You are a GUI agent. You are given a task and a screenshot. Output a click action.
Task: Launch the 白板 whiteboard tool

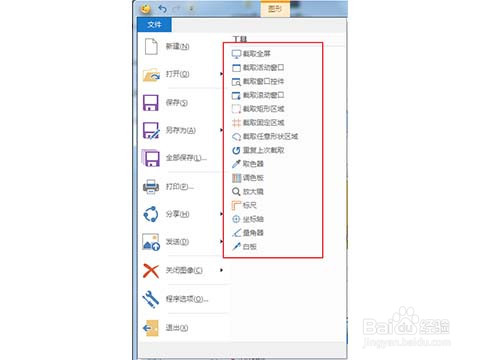point(244,247)
